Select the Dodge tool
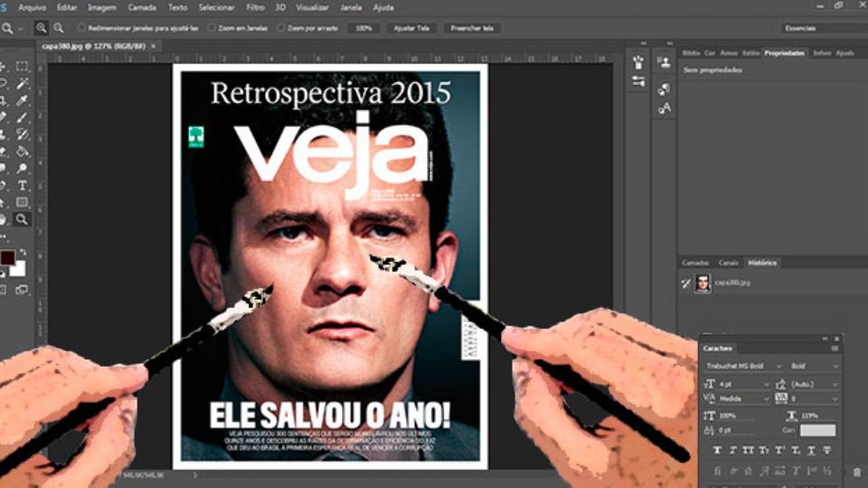 pos(22,168)
